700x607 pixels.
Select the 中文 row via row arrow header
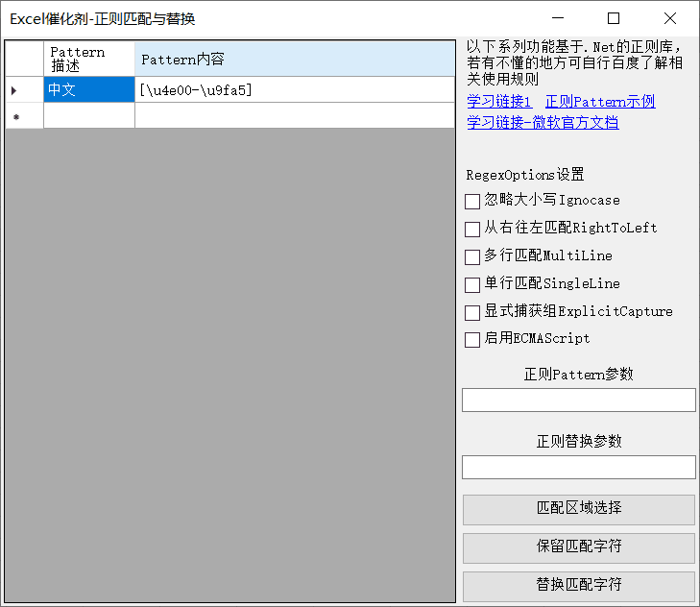pyautogui.click(x=24, y=89)
